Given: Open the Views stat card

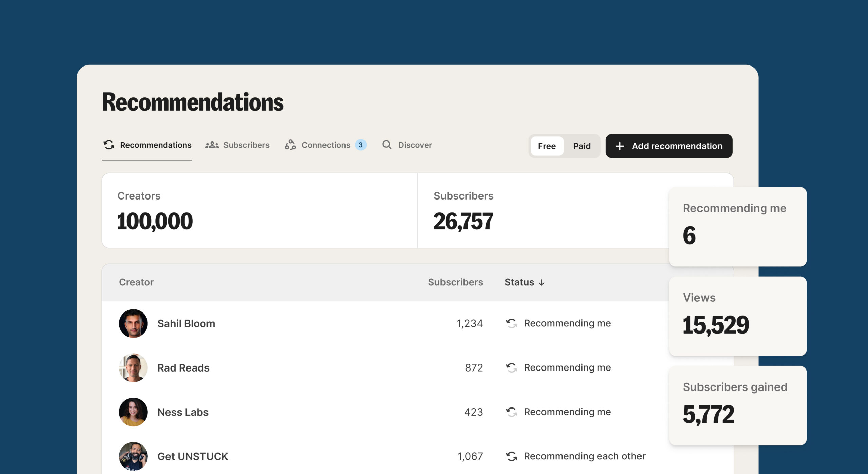Looking at the screenshot, I should point(738,316).
